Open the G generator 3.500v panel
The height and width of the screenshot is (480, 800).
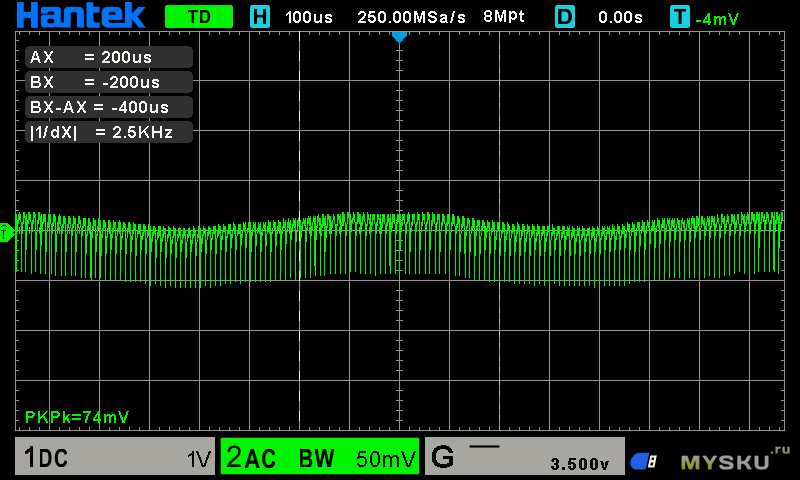pos(524,456)
